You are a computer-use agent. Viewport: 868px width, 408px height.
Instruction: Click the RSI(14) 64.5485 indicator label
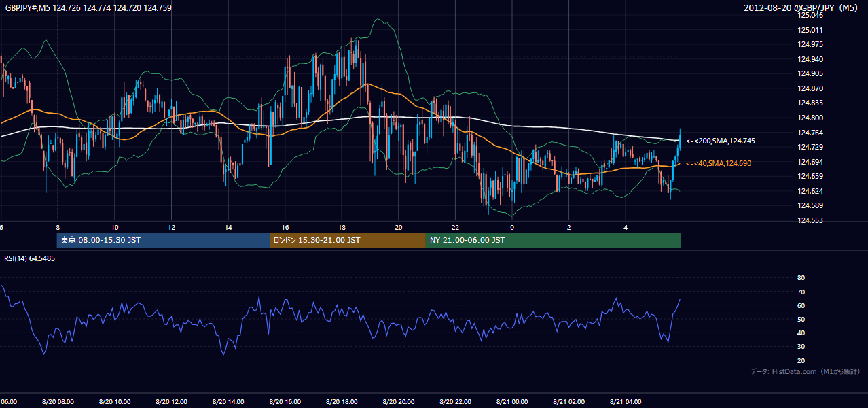(x=30, y=258)
